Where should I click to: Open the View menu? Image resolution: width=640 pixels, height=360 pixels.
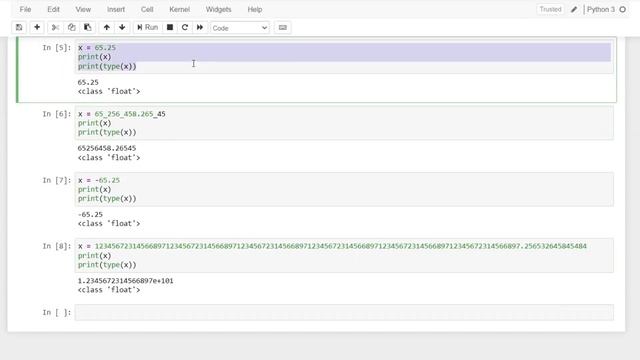[83, 9]
